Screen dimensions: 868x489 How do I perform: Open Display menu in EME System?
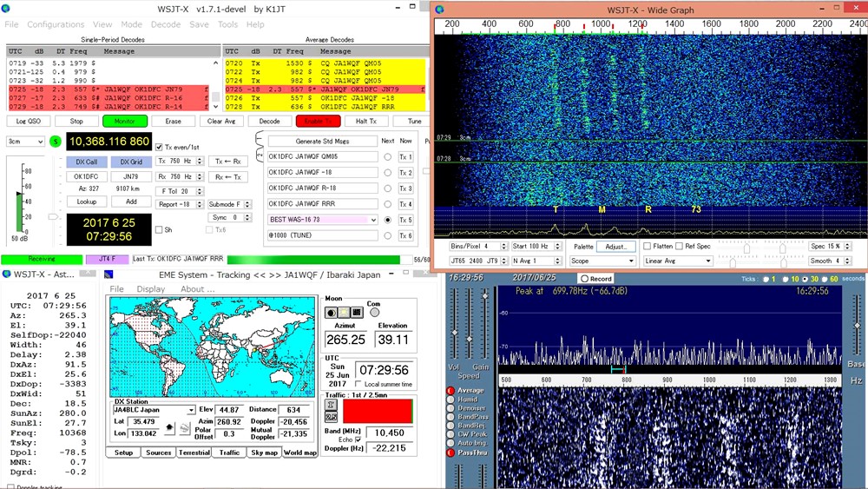151,289
